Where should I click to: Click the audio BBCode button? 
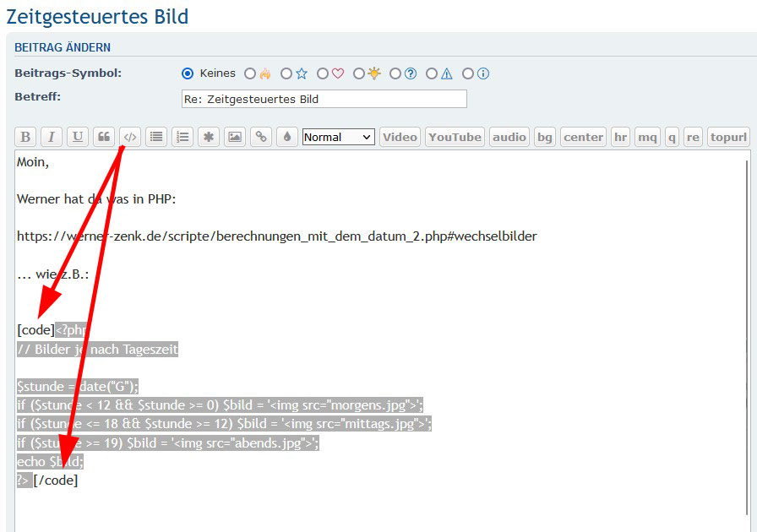[x=509, y=137]
